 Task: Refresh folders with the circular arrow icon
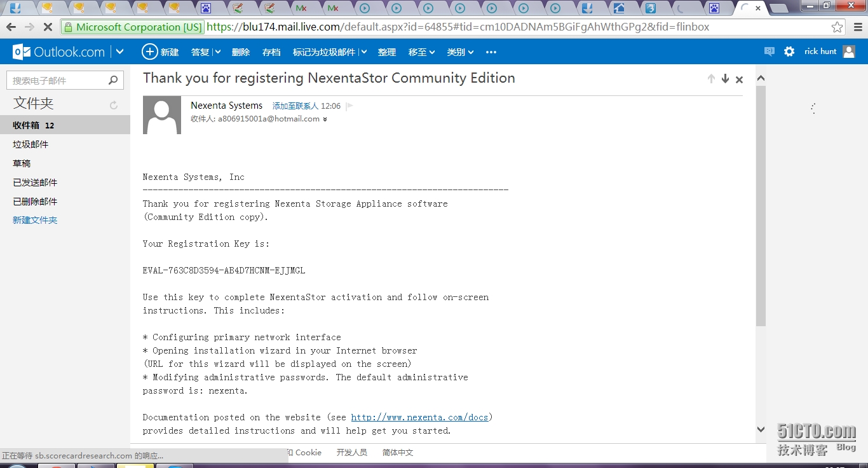click(114, 105)
